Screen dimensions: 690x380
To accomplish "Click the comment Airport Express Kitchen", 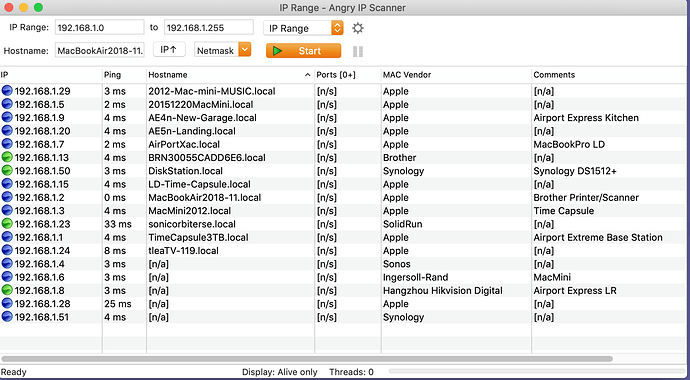I will click(x=586, y=117).
